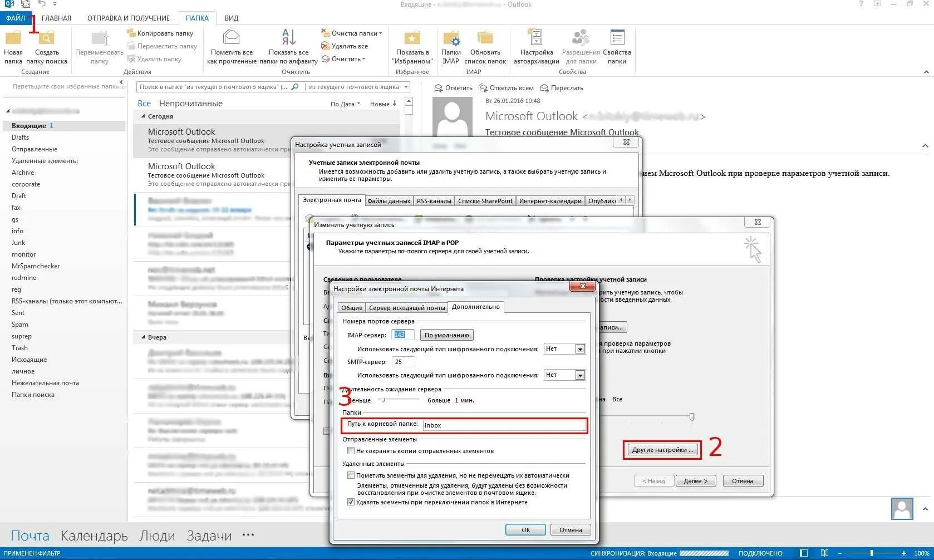The width and height of the screenshot is (934, 560).
Task: Check 'Пометить элементы для удаления' option
Action: coord(351,475)
